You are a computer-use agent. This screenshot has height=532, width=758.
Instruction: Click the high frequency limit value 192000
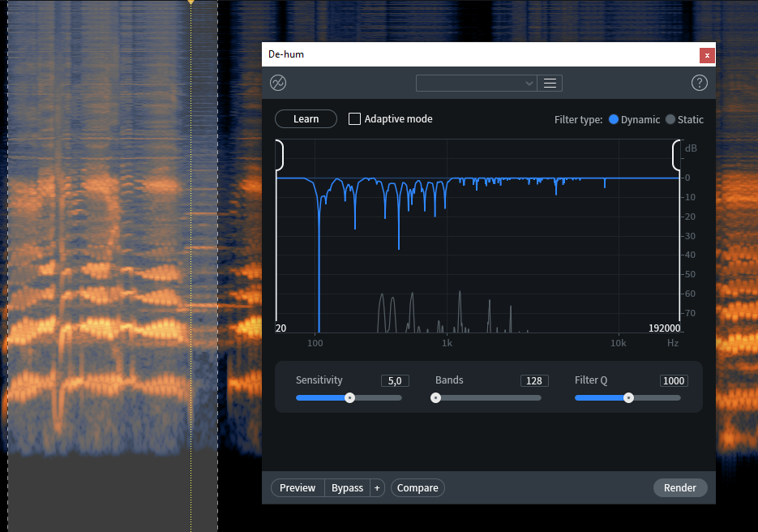click(664, 328)
